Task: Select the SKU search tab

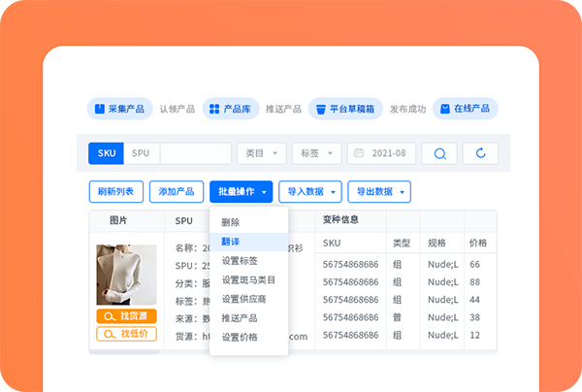Action: pos(106,153)
